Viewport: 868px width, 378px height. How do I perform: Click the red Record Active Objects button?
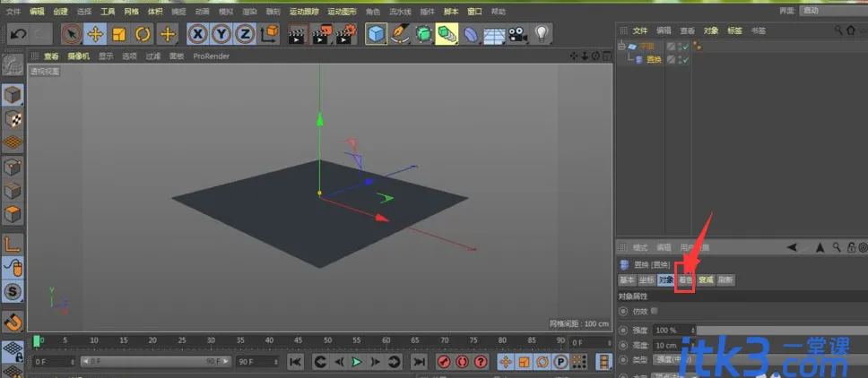[443, 362]
